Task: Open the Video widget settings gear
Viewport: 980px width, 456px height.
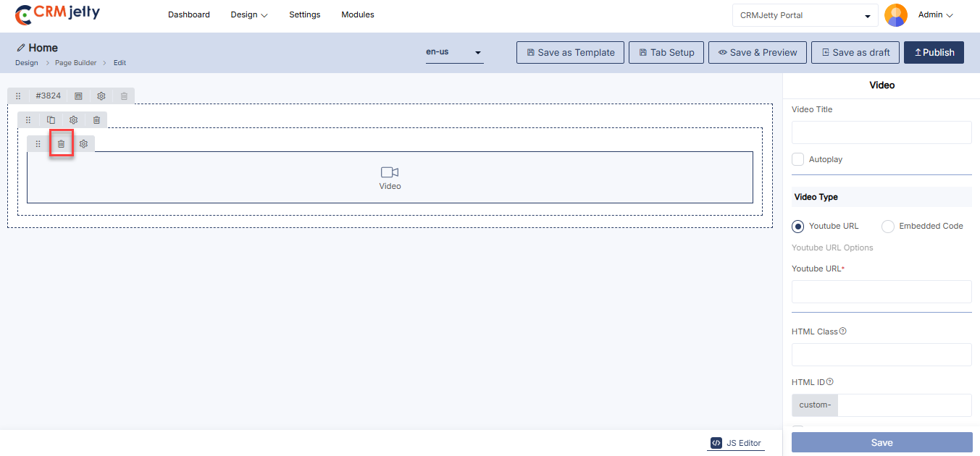Action: pos(84,144)
